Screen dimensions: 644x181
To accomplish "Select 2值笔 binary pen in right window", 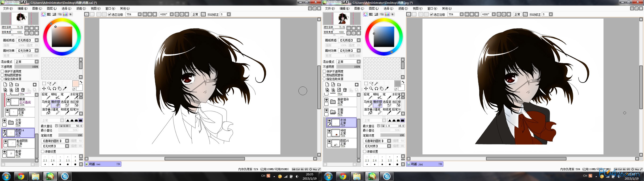I will pos(377,111).
